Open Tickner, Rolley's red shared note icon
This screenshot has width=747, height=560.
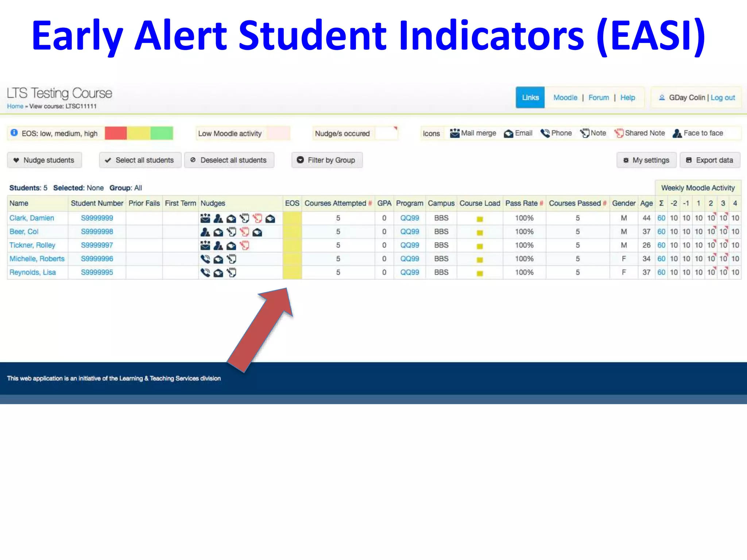244,246
